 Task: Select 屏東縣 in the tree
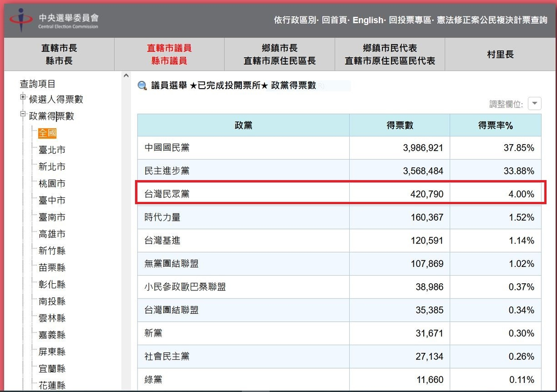pos(52,352)
